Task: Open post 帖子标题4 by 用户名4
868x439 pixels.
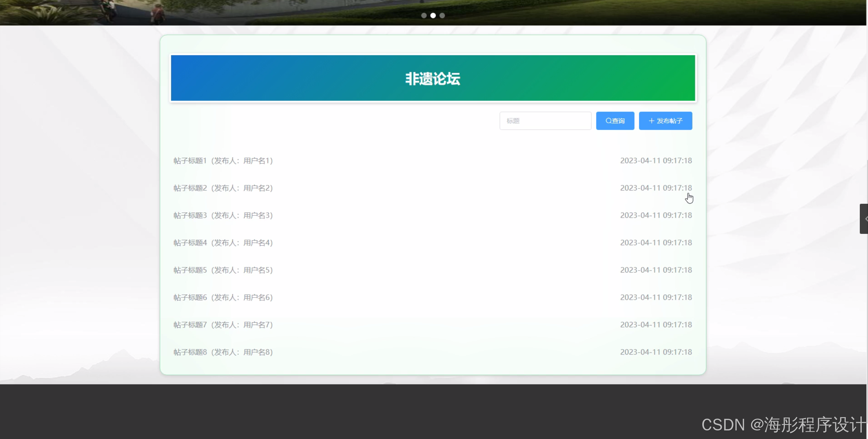Action: pos(223,243)
